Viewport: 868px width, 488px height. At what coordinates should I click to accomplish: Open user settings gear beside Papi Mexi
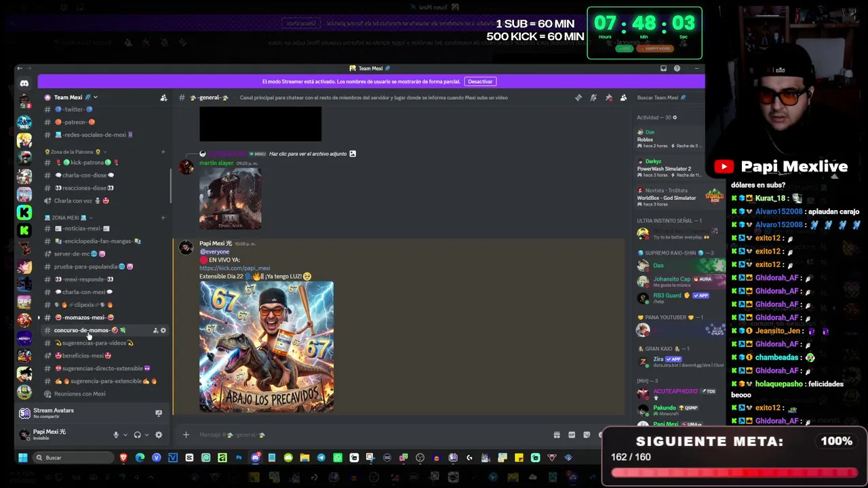coord(159,435)
